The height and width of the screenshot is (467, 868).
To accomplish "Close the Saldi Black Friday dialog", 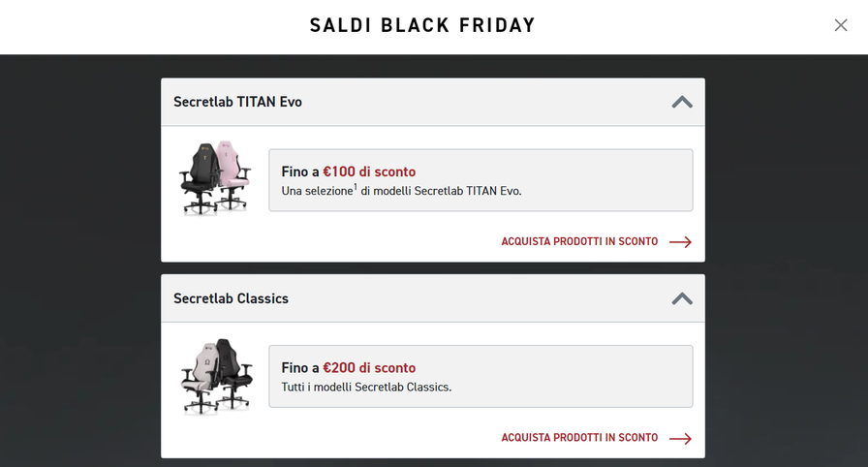I will [840, 25].
